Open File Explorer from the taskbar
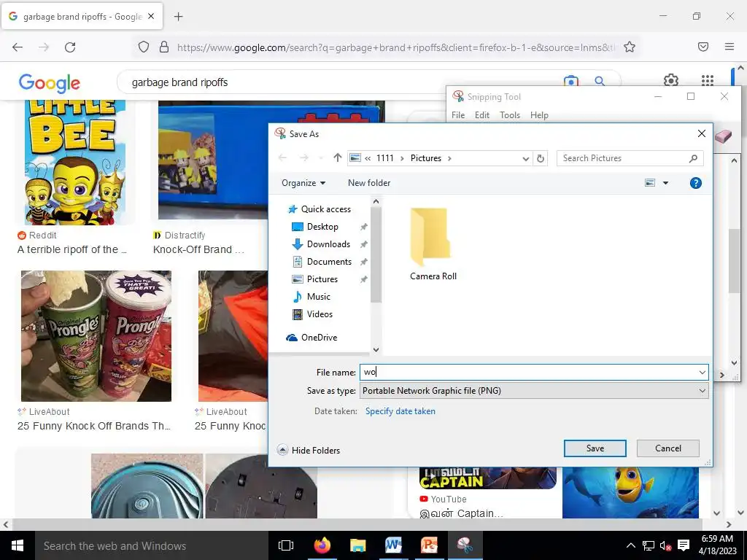 (357, 545)
